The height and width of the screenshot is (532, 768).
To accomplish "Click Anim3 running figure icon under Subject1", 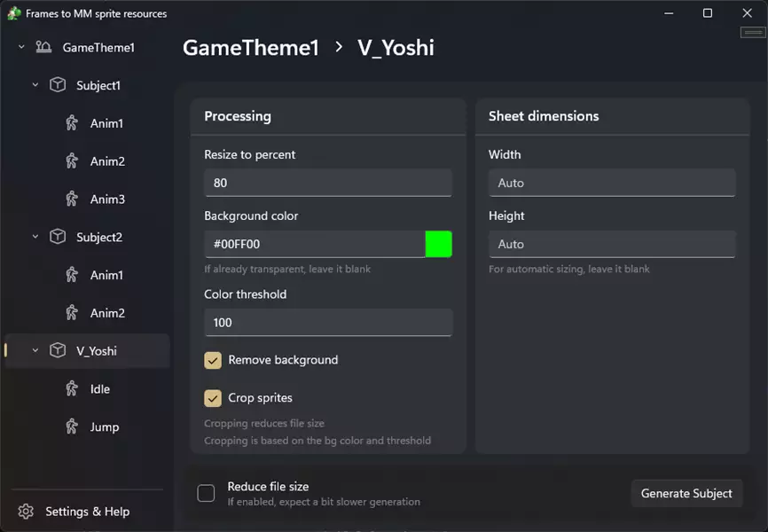I will click(72, 199).
